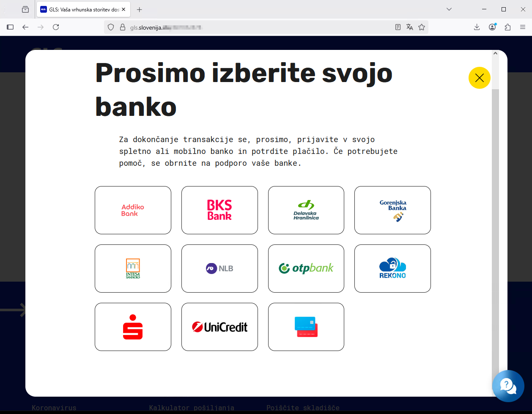The image size is (532, 414).
Task: Choose BKS Bank as your bank
Action: 219,210
